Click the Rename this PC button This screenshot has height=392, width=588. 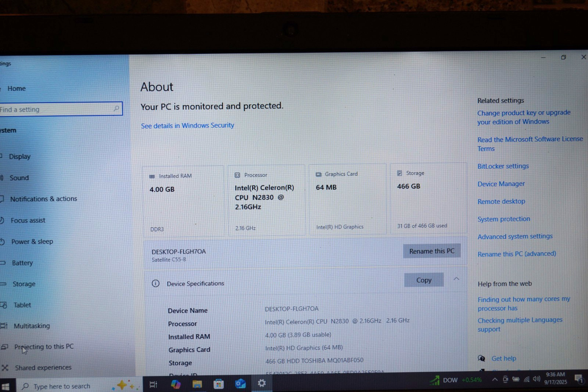432,251
